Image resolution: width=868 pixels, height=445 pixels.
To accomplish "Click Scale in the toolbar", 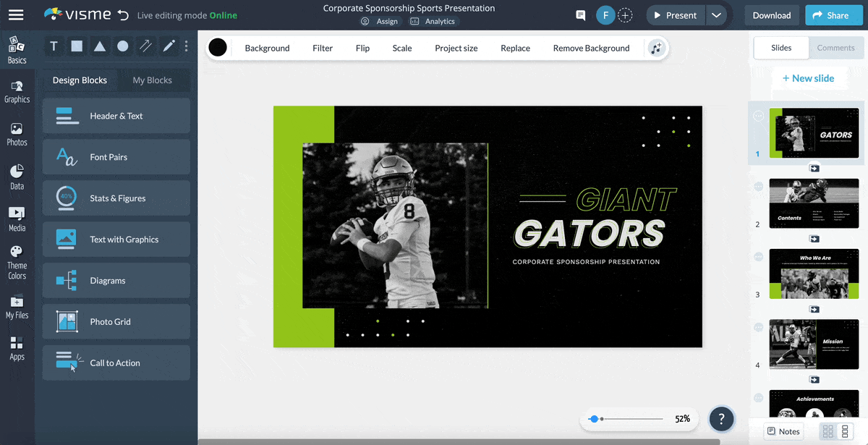I will tap(402, 48).
